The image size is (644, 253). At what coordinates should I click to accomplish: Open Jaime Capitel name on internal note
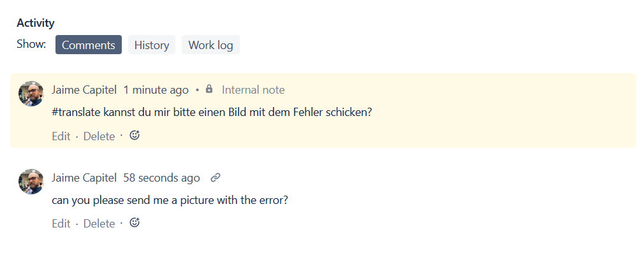pyautogui.click(x=84, y=90)
